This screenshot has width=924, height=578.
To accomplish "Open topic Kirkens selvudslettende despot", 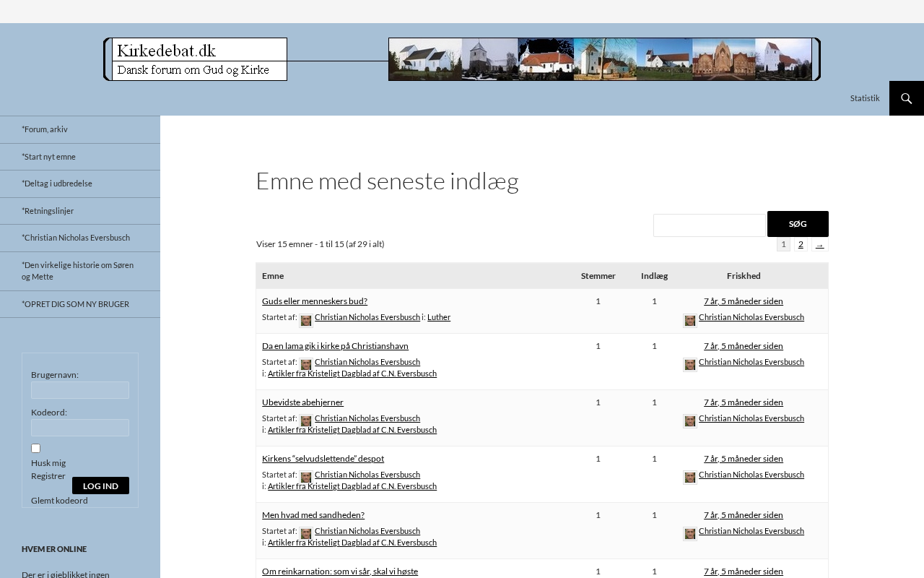I will pyautogui.click(x=323, y=459).
